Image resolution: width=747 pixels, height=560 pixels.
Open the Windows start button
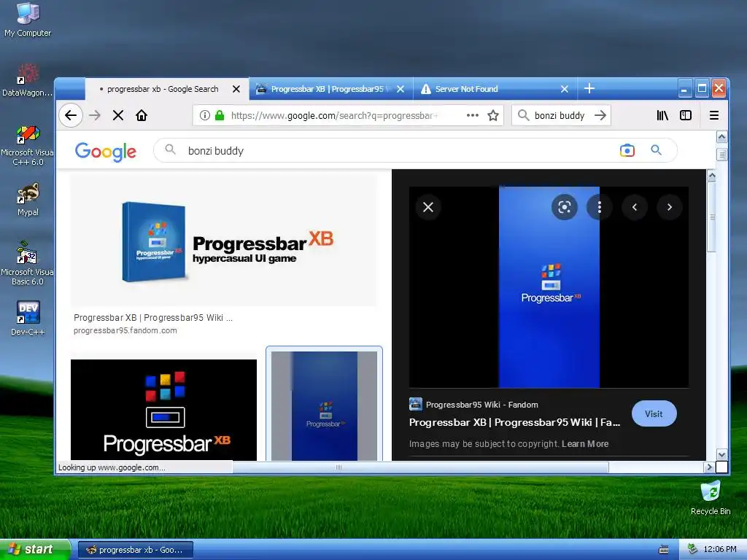tap(34, 550)
